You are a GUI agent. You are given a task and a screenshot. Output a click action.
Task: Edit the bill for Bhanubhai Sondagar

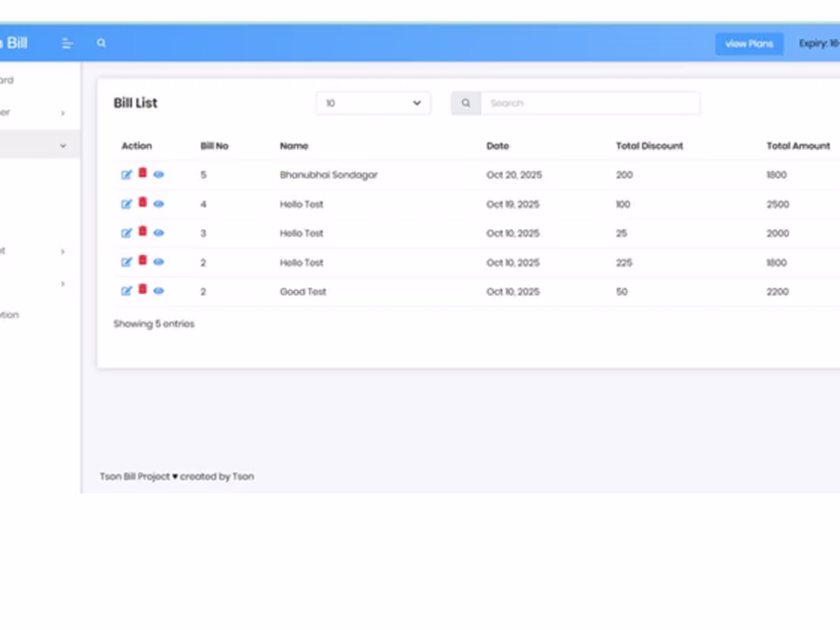tap(128, 174)
